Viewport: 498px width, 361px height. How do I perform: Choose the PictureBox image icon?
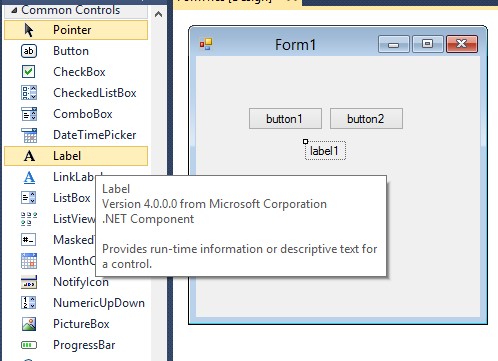pyautogui.click(x=29, y=324)
